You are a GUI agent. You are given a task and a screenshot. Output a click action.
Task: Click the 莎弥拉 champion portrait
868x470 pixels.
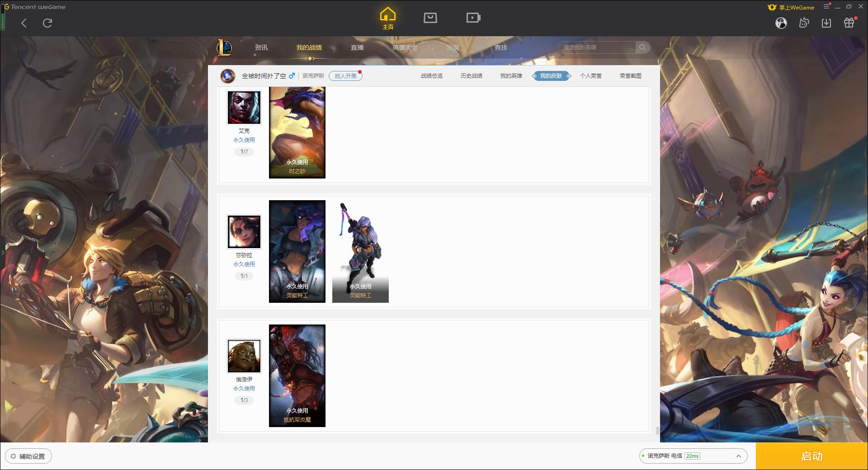[244, 232]
